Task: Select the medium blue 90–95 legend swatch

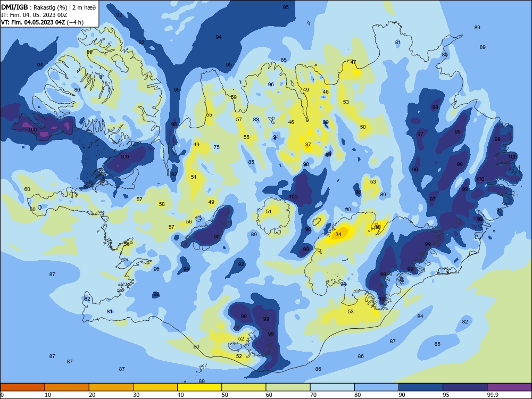Action: [421, 387]
